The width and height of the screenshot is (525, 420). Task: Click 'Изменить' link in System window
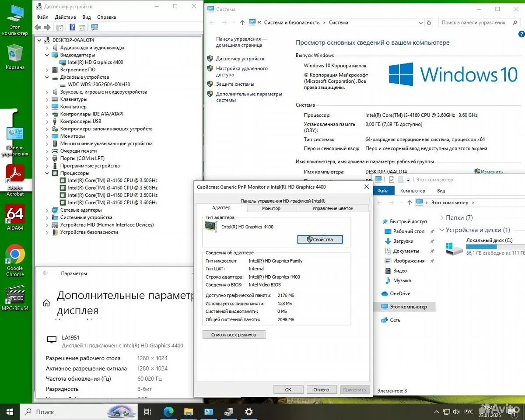492,172
